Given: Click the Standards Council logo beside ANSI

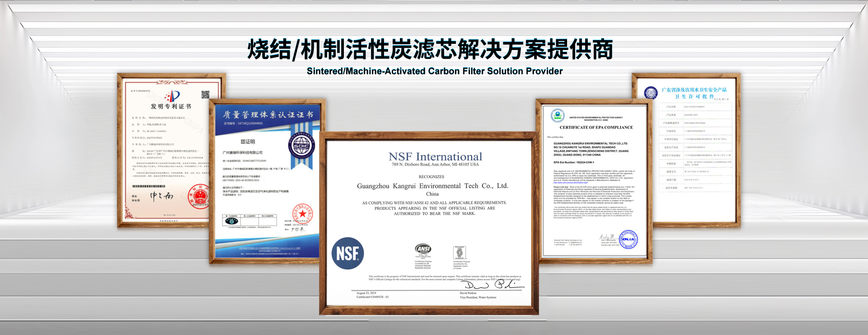Looking at the screenshot, I should pyautogui.click(x=460, y=252).
